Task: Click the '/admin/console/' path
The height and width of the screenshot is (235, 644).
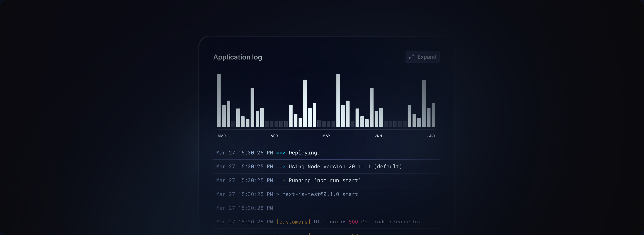Action: pos(398,222)
